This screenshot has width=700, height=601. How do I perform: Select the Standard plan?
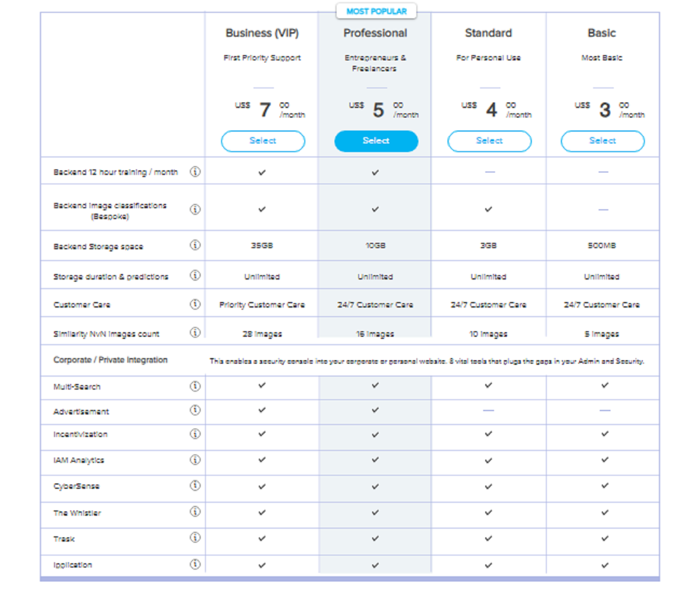489,141
